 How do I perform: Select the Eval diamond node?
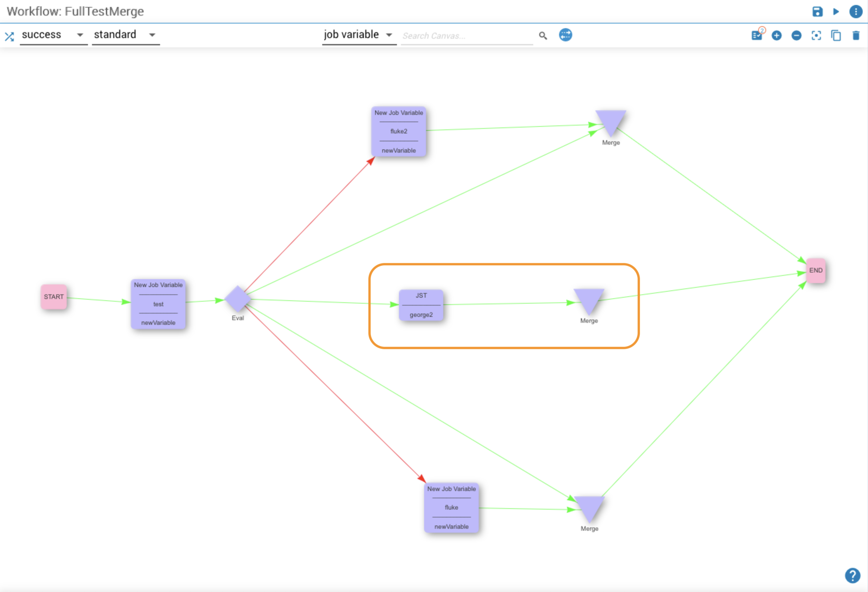pos(238,299)
